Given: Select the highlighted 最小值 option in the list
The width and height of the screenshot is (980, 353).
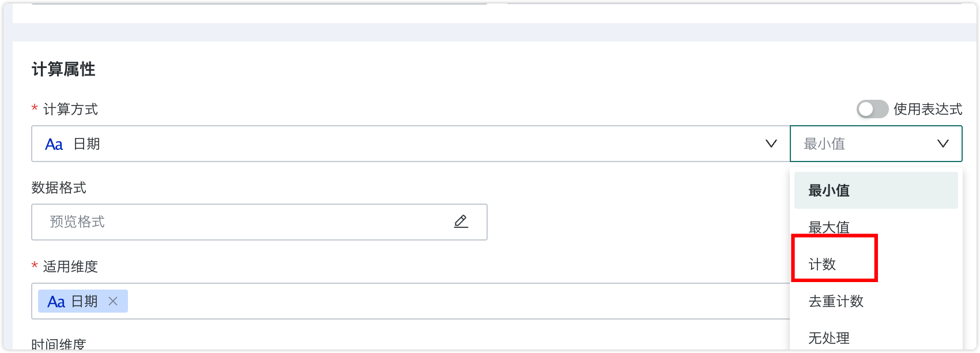Looking at the screenshot, I should (876, 190).
